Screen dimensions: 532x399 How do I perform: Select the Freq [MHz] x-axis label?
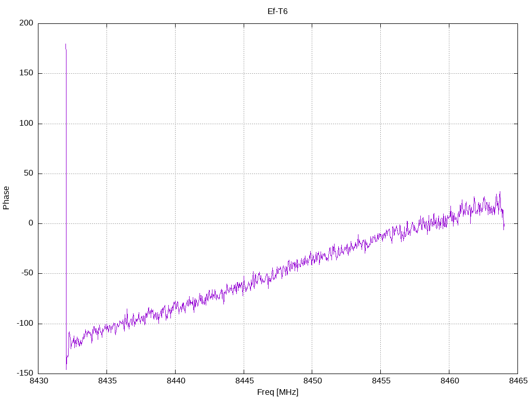coord(277,392)
